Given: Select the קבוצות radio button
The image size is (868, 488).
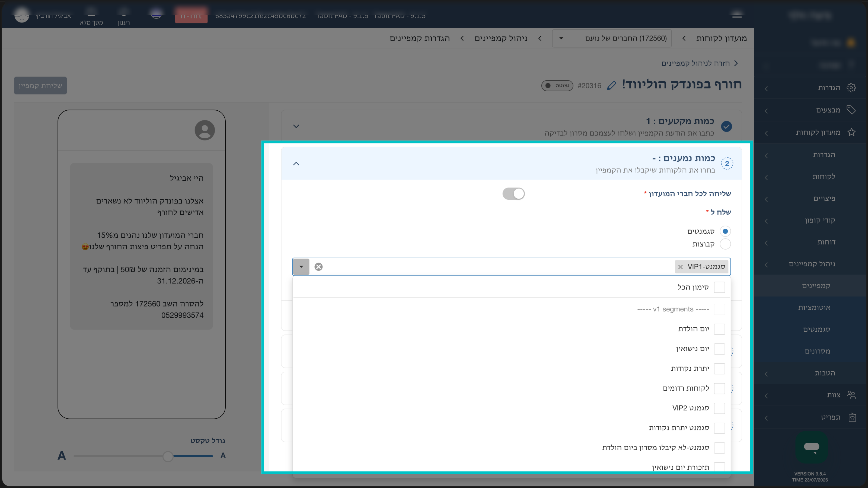Looking at the screenshot, I should (x=725, y=244).
